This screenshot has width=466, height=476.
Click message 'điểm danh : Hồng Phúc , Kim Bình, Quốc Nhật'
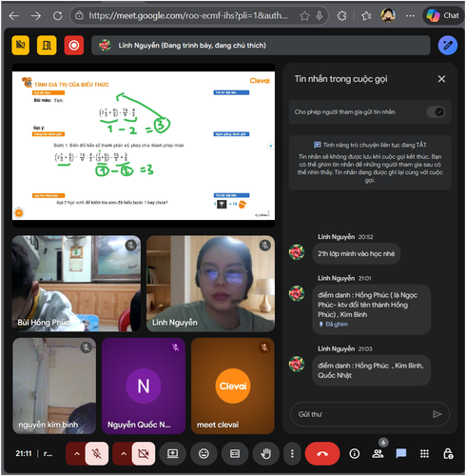pyautogui.click(x=371, y=370)
